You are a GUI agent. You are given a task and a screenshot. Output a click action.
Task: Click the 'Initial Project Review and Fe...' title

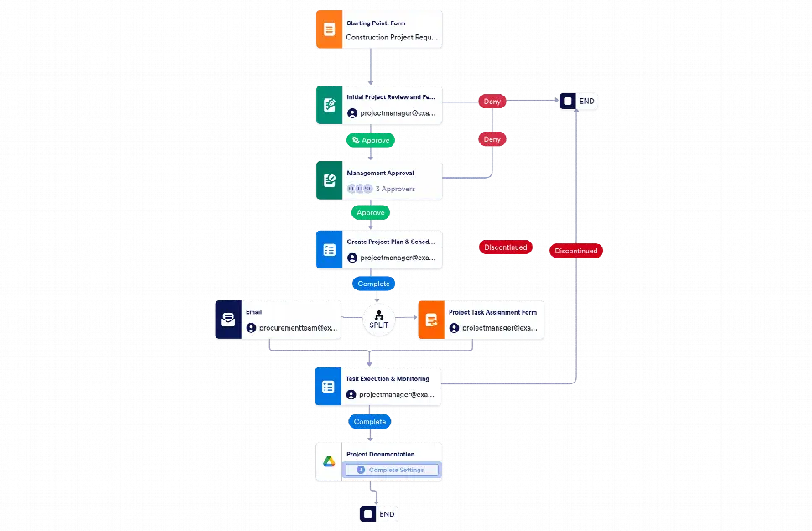pos(391,96)
